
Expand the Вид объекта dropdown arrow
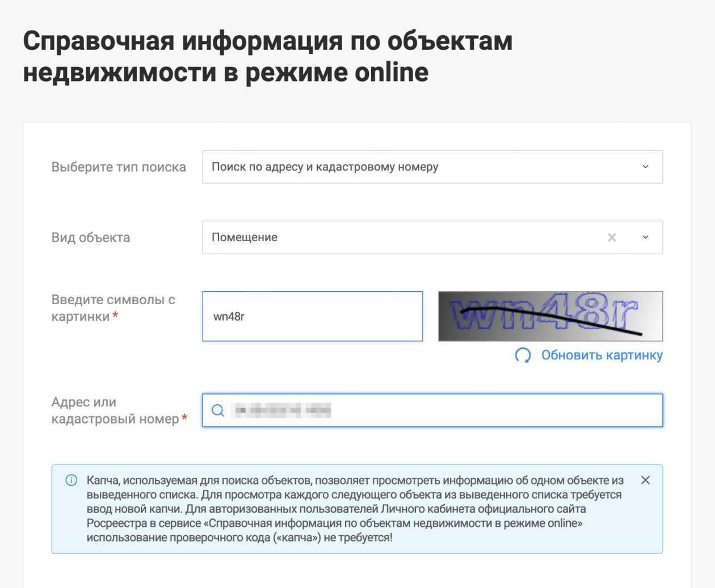[x=645, y=237]
